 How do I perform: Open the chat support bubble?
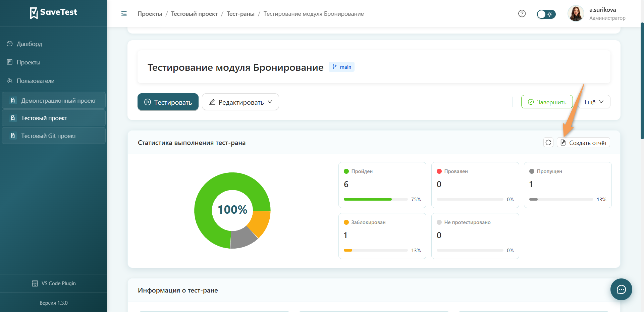621,289
